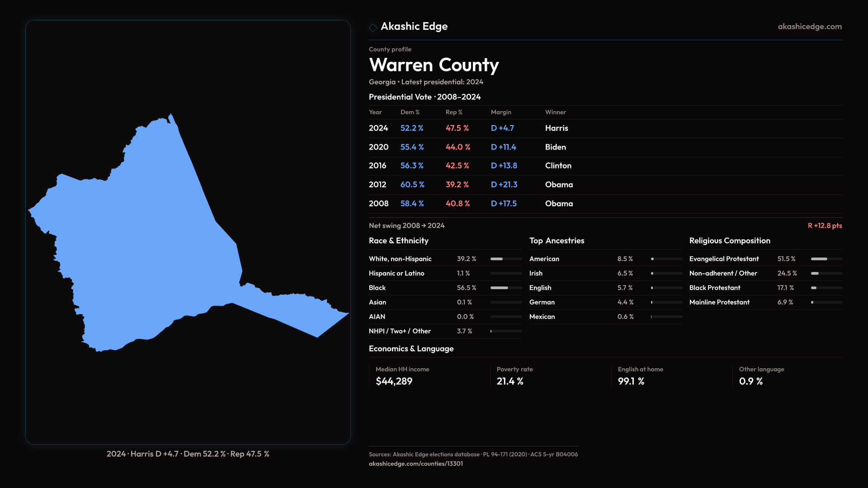868x488 pixels.
Task: Click the map caption below the county shape
Action: pyautogui.click(x=188, y=454)
